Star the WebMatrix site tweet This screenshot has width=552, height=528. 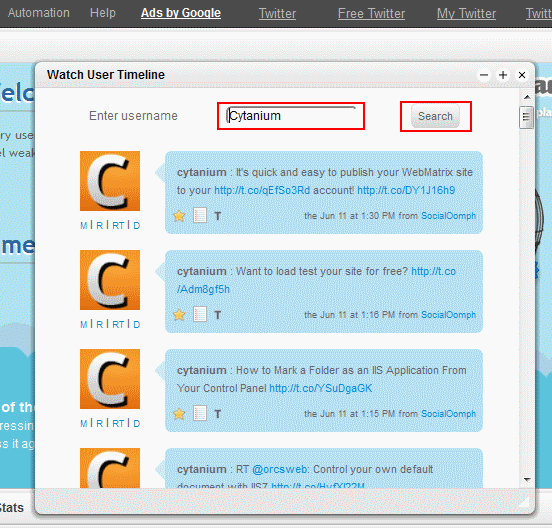tap(179, 216)
